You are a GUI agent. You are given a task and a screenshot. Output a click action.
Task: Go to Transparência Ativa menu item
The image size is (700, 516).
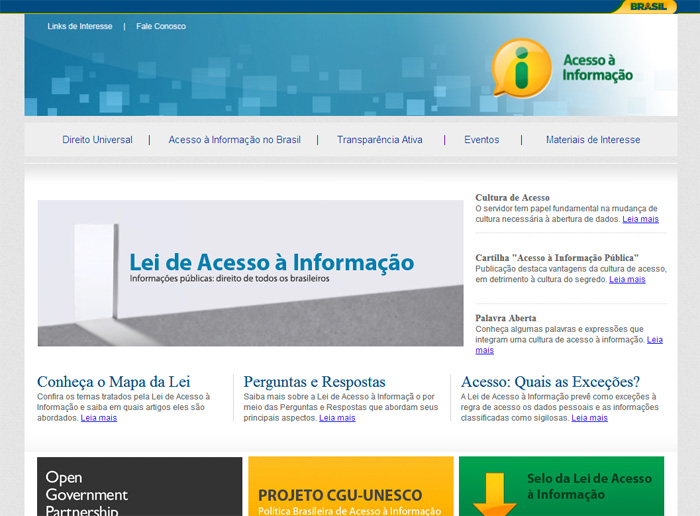pyautogui.click(x=379, y=140)
